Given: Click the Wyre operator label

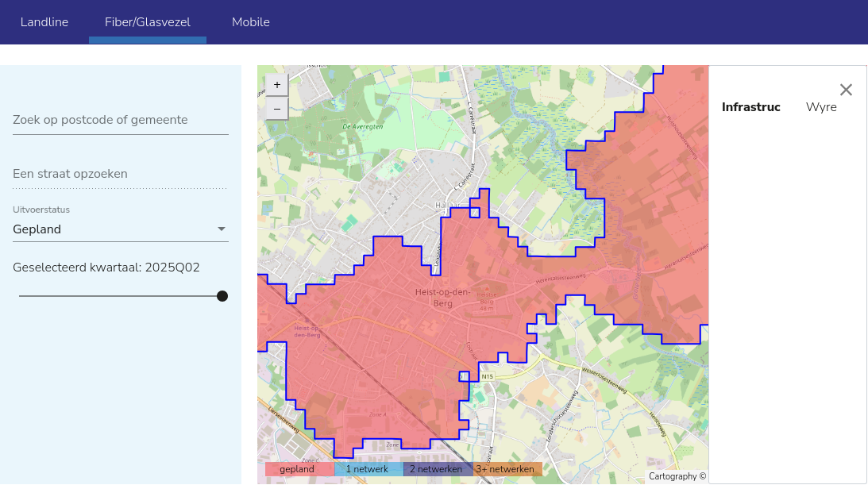Looking at the screenshot, I should pos(821,107).
